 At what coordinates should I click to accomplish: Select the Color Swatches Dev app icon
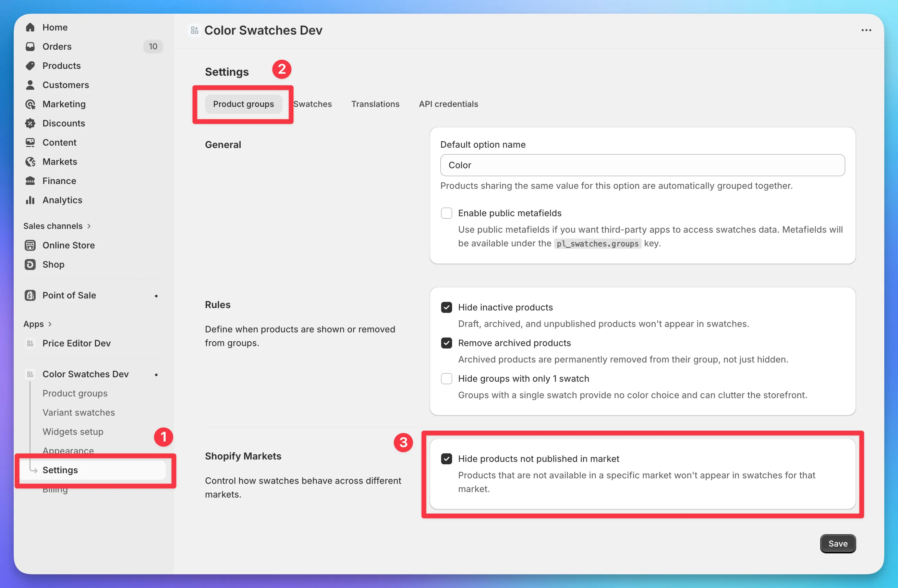coord(30,374)
